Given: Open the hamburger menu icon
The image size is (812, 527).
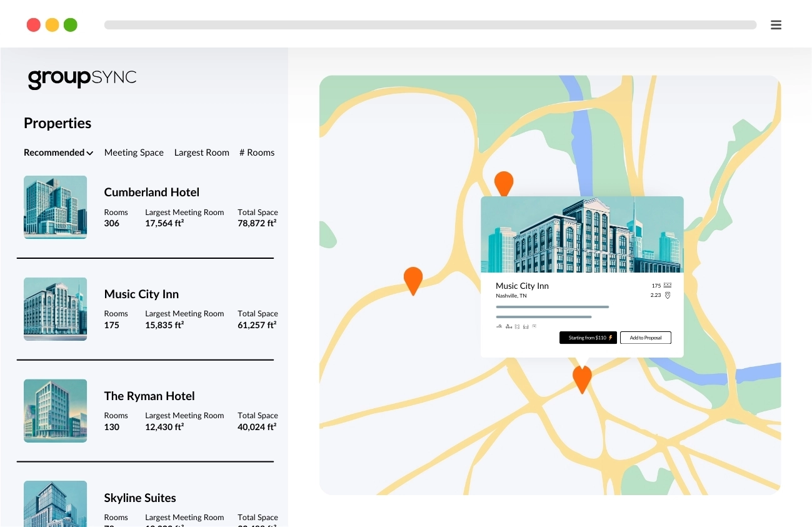Looking at the screenshot, I should [x=776, y=25].
